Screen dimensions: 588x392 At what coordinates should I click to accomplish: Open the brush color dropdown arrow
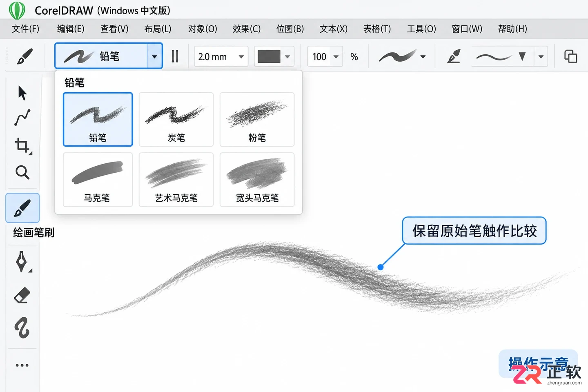click(x=287, y=57)
